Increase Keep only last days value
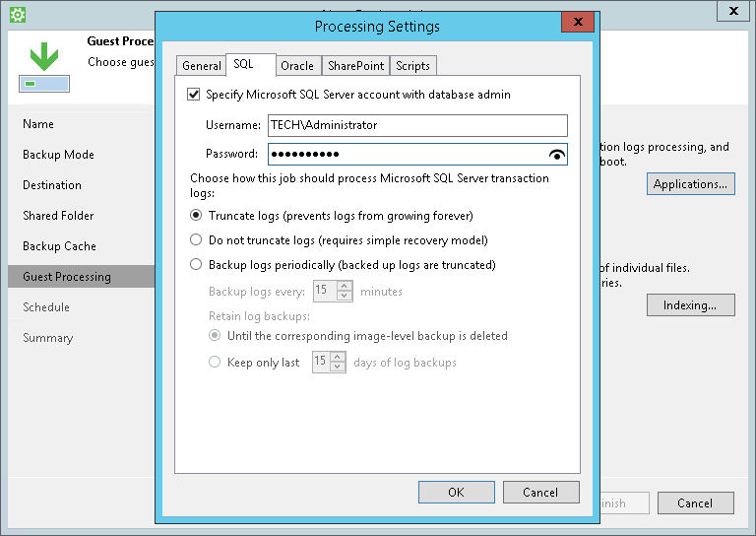 click(x=338, y=357)
